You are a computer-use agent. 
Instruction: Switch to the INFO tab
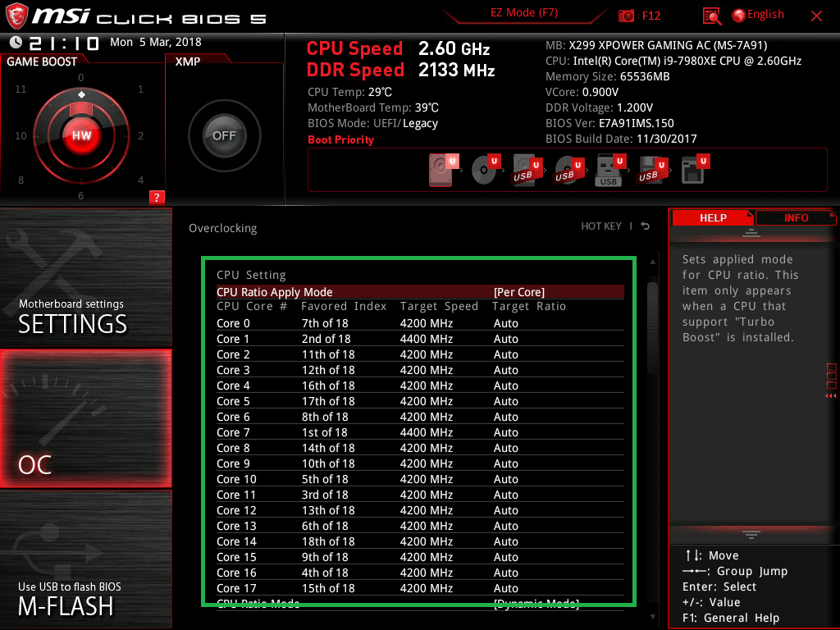pyautogui.click(x=796, y=218)
